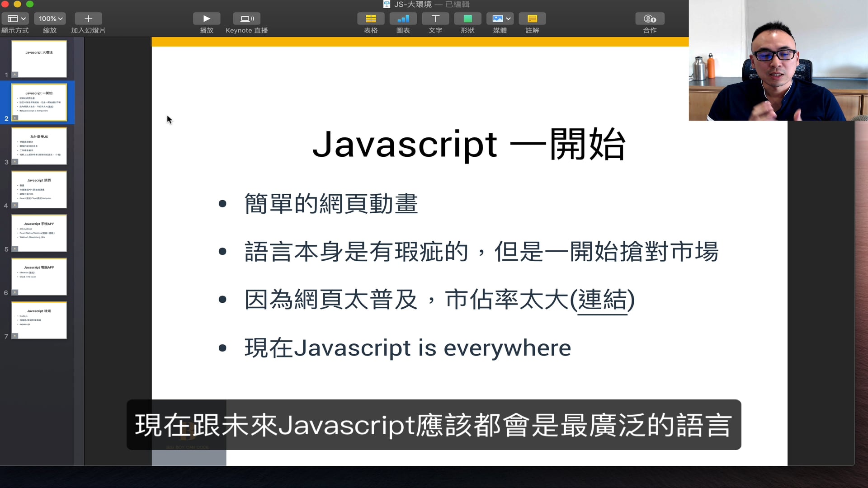Select slide 1 thumbnail Javascript 大環境

[39, 59]
